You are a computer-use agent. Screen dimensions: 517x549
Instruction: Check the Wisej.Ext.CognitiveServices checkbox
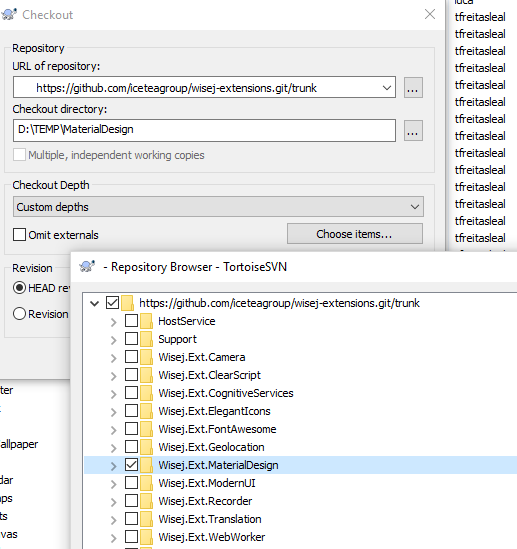tap(131, 393)
